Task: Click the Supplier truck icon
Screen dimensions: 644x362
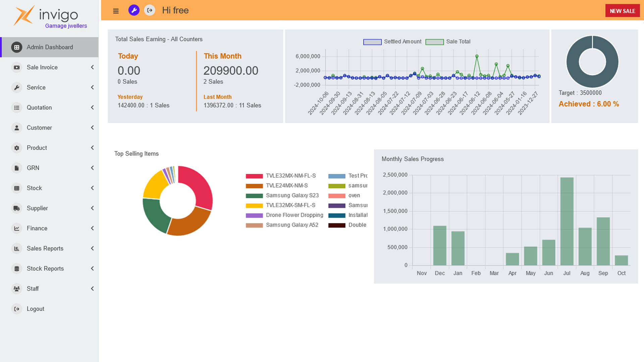Action: click(17, 208)
